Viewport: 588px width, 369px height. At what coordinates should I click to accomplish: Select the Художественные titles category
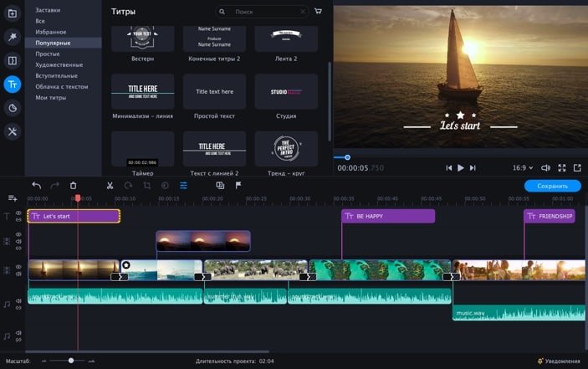(59, 64)
